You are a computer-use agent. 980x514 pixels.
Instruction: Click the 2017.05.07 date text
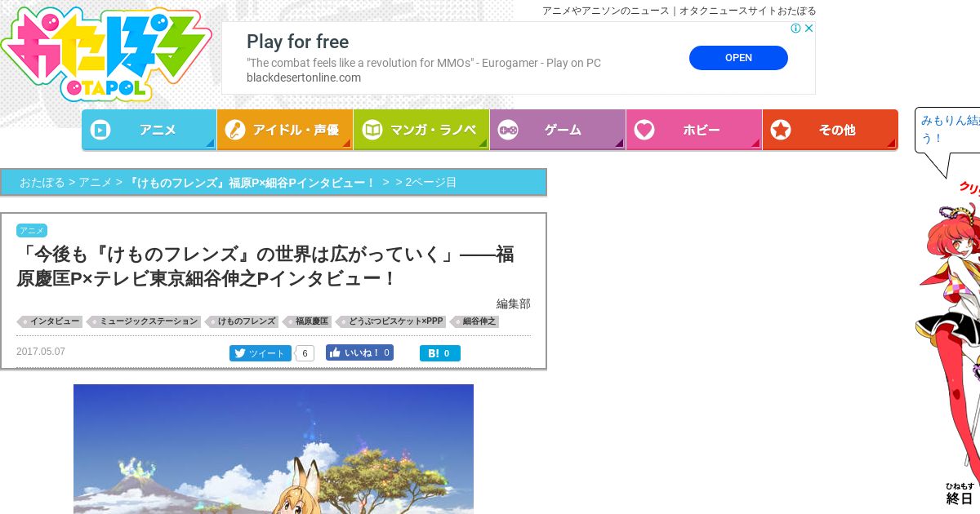41,352
